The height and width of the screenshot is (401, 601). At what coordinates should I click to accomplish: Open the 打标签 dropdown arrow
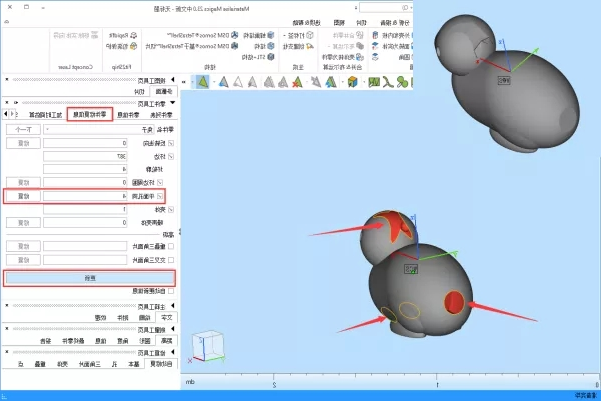pos(285,36)
